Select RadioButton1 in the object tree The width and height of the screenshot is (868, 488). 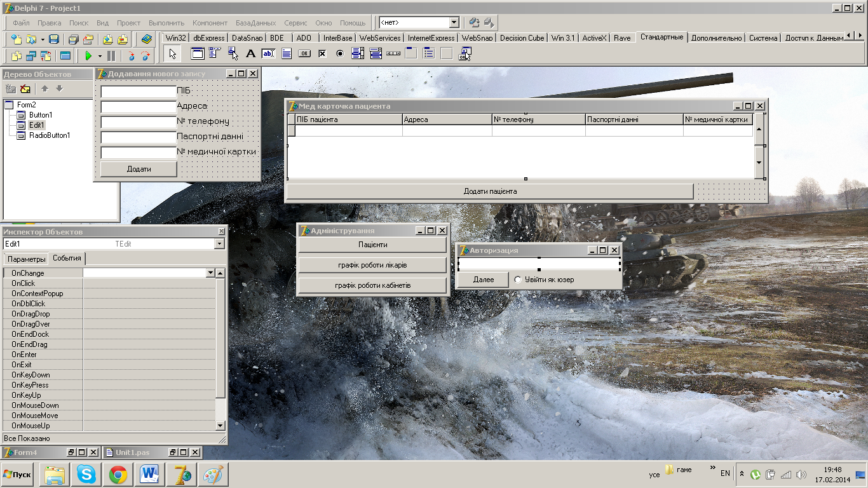click(x=50, y=135)
